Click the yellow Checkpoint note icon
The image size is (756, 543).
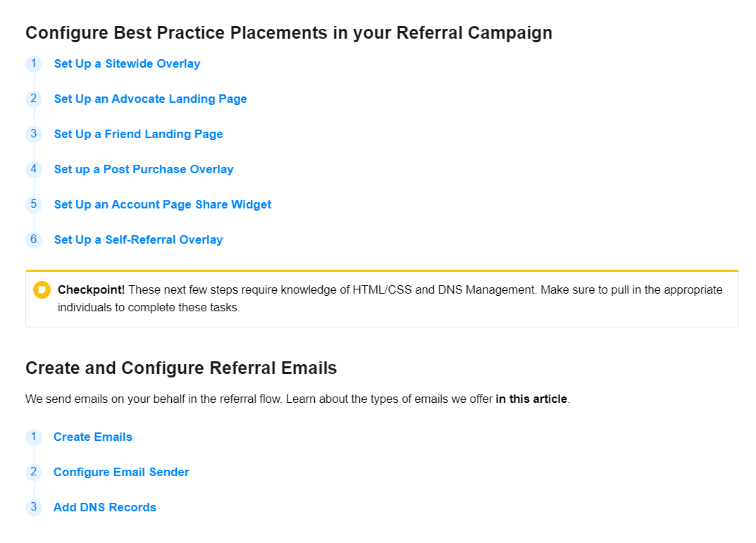coord(42,290)
